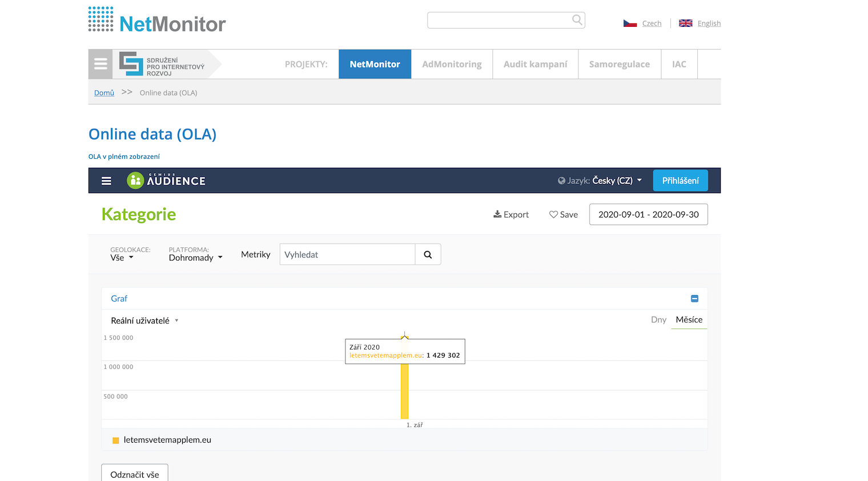
Task: Open the OLA v plném zobrazení link
Action: pos(124,157)
